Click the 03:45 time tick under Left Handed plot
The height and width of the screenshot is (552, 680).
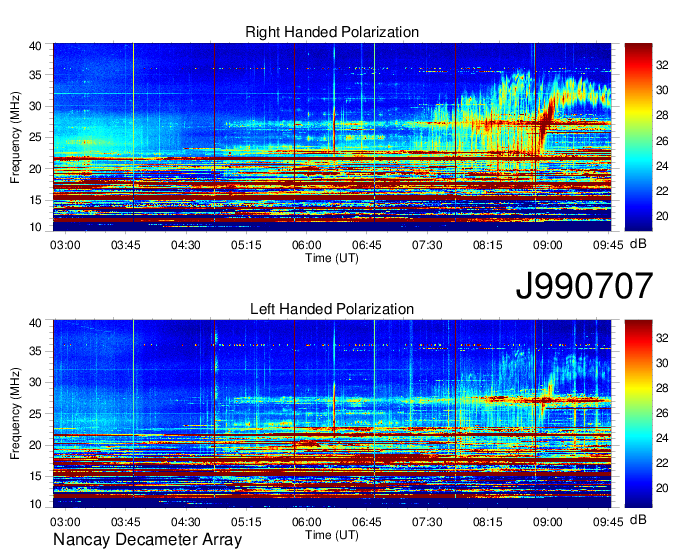tap(125, 522)
